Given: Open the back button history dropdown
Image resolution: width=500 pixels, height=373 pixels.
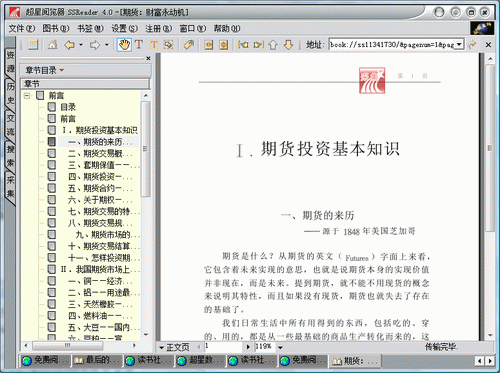Looking at the screenshot, I should (x=81, y=44).
